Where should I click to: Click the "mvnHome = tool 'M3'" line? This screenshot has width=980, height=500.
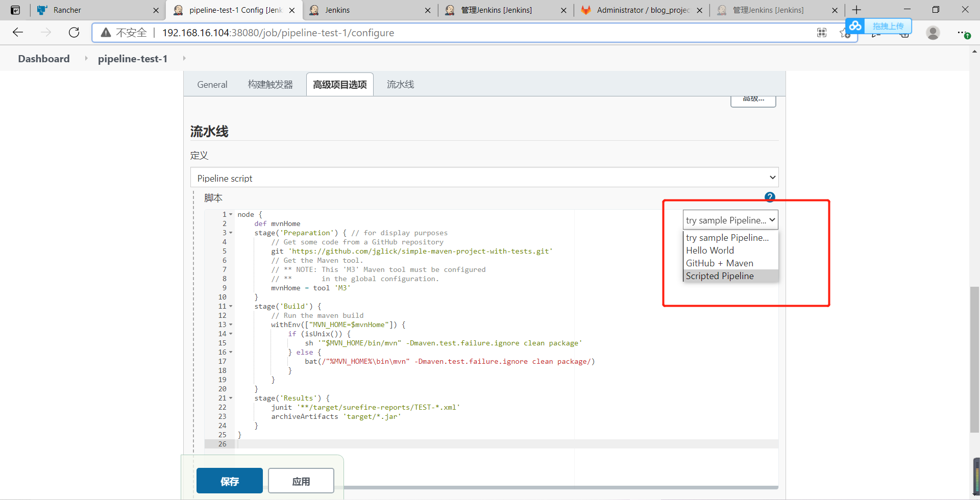click(x=311, y=288)
